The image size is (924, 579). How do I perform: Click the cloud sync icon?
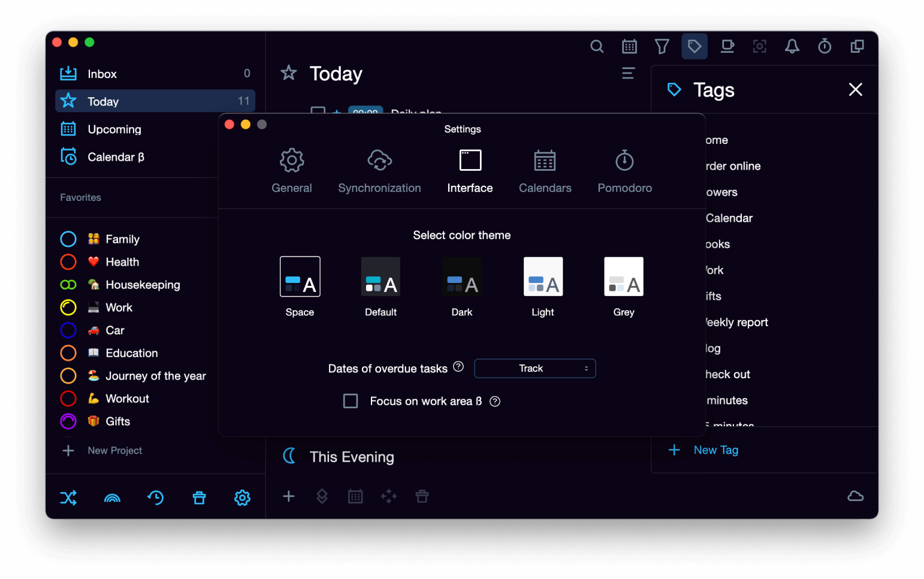point(855,496)
